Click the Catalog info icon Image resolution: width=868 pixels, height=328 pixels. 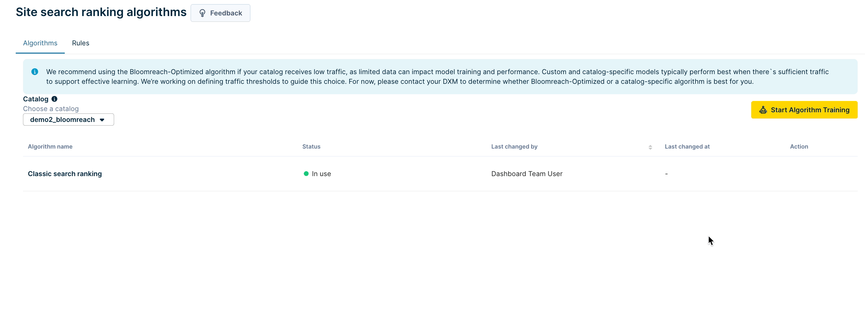[54, 99]
